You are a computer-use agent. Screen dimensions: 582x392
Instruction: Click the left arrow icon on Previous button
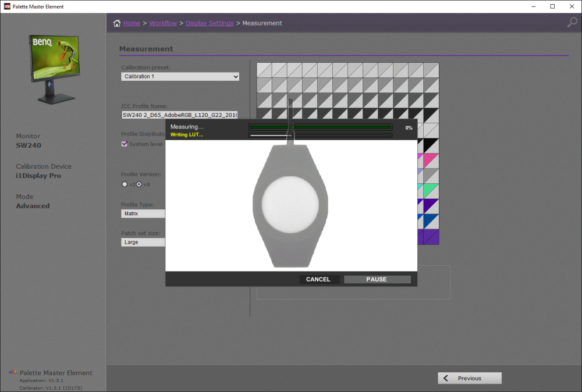pos(446,378)
